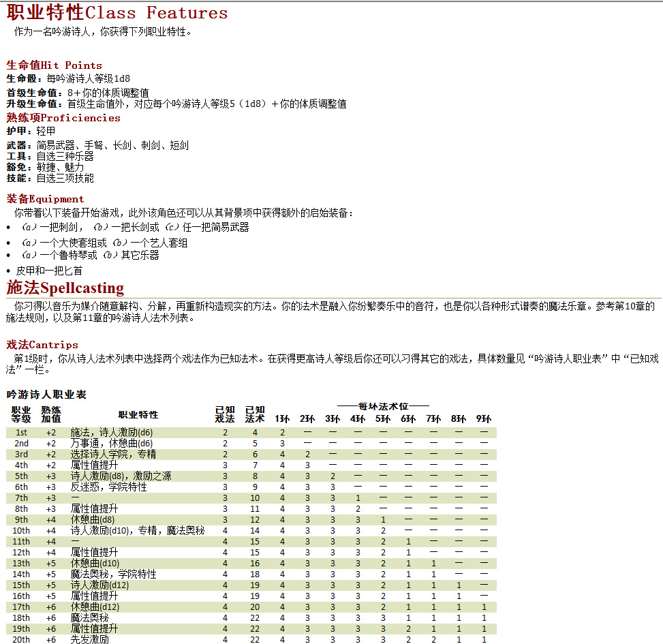Select the 10th level feature 诗人激励(d10)
The image size is (663, 644).
[x=100, y=530]
